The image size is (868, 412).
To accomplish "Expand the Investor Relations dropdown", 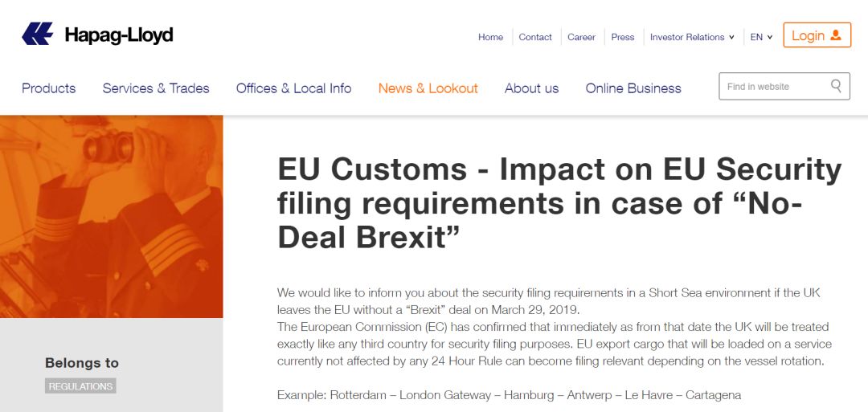I will tap(692, 37).
